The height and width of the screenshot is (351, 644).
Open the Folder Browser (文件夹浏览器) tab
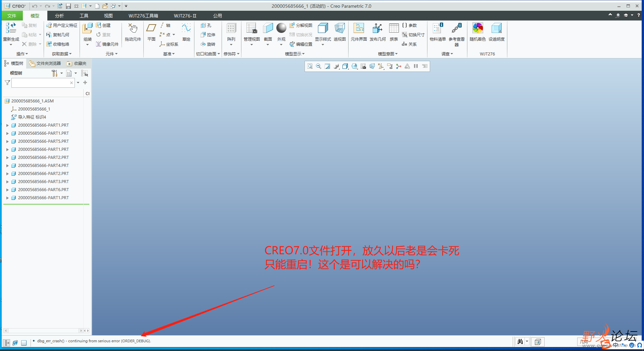coord(45,63)
